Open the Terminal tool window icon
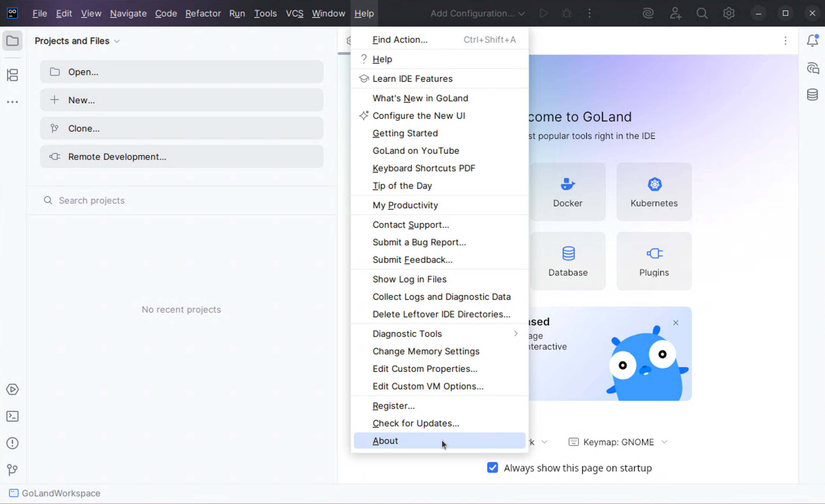This screenshot has height=504, width=825. coord(12,416)
